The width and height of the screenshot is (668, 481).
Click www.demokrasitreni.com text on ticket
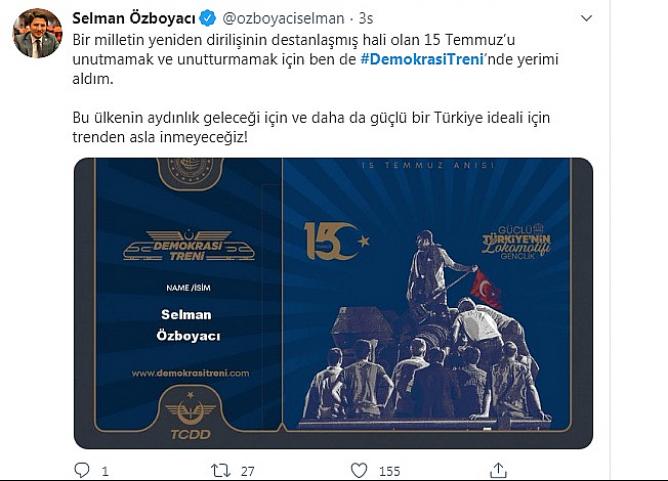[x=190, y=373]
